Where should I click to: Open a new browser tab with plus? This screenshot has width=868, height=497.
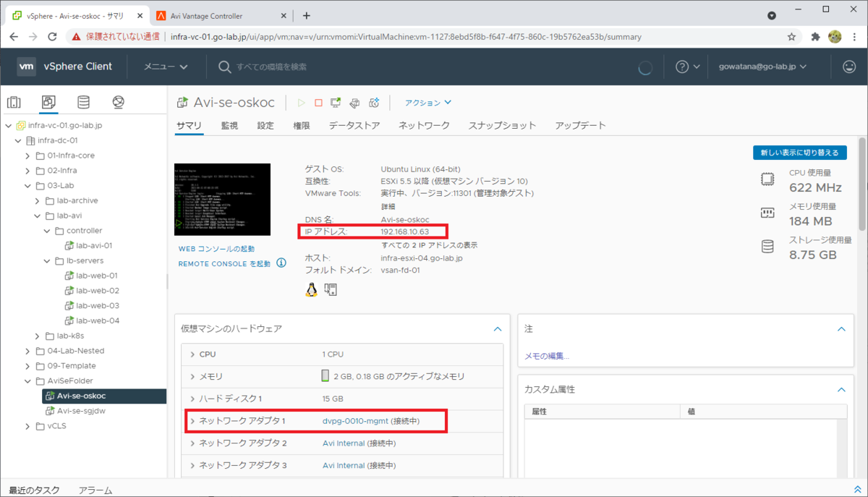tap(307, 15)
